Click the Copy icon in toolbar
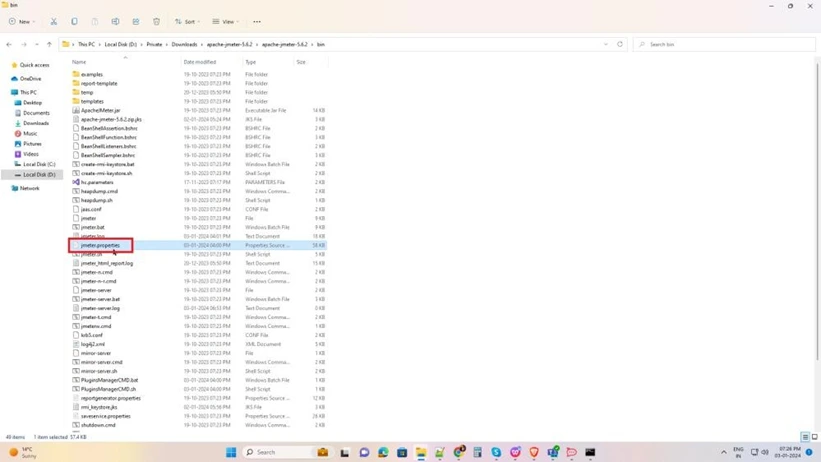The image size is (821, 462). 74,21
